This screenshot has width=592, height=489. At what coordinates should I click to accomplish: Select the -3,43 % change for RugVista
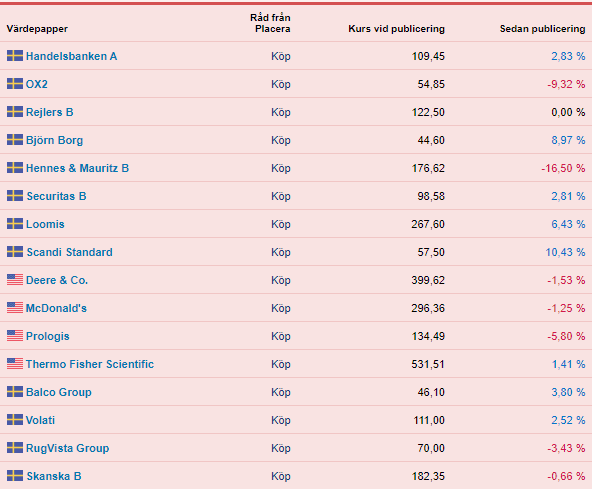tap(566, 448)
